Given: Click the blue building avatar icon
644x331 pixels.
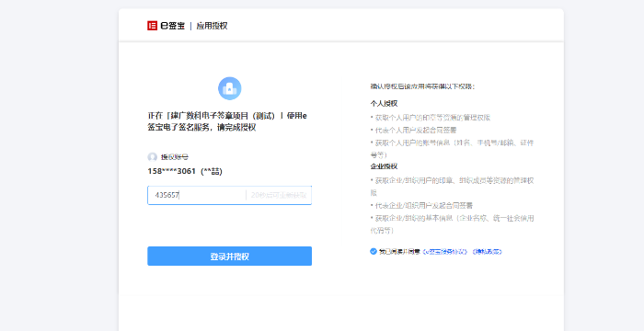Looking at the screenshot, I should coord(230,88).
